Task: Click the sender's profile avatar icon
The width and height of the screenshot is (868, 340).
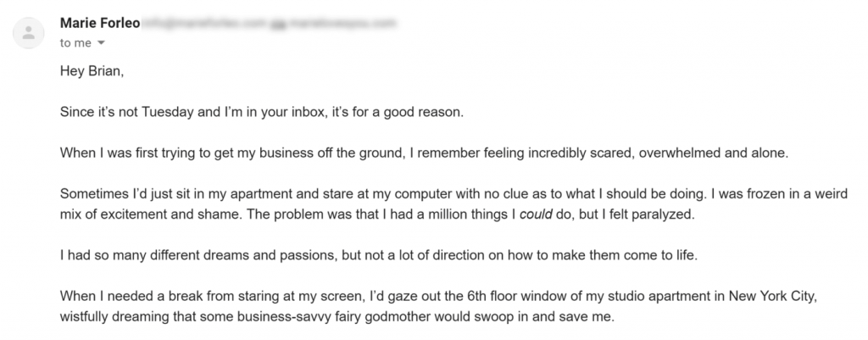Action: tap(28, 33)
